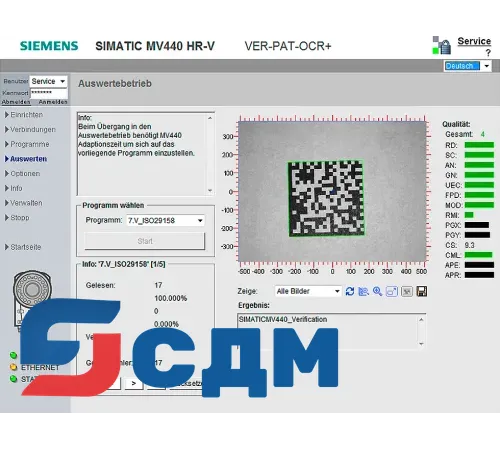
Task: Click the greyed-out fit image icon
Action: tap(407, 291)
